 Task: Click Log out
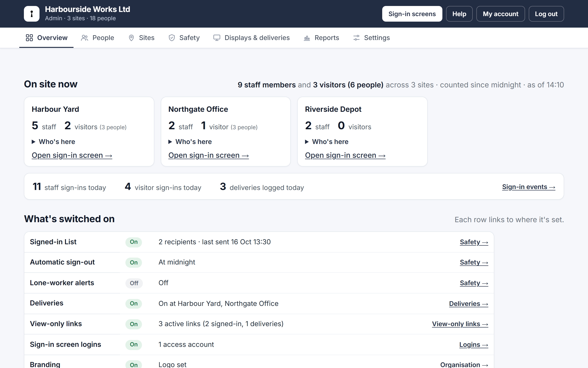tap(546, 14)
